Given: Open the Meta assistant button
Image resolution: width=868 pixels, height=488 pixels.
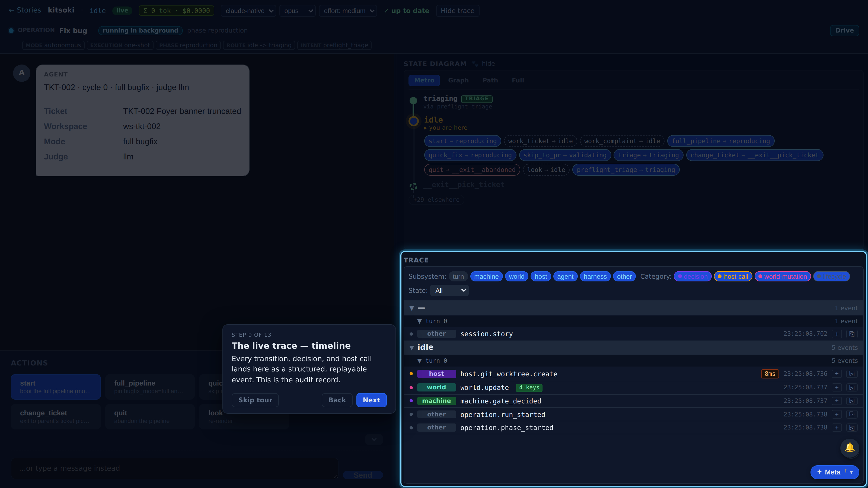Looking at the screenshot, I should (834, 472).
